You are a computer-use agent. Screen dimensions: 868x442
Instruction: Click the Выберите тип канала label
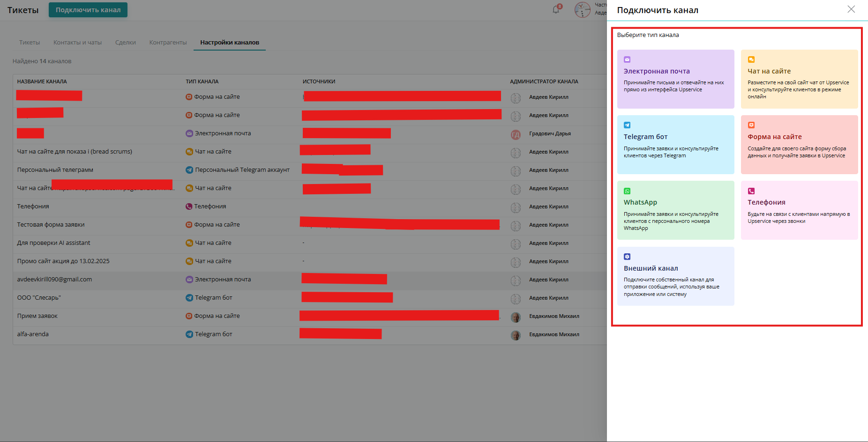(648, 35)
